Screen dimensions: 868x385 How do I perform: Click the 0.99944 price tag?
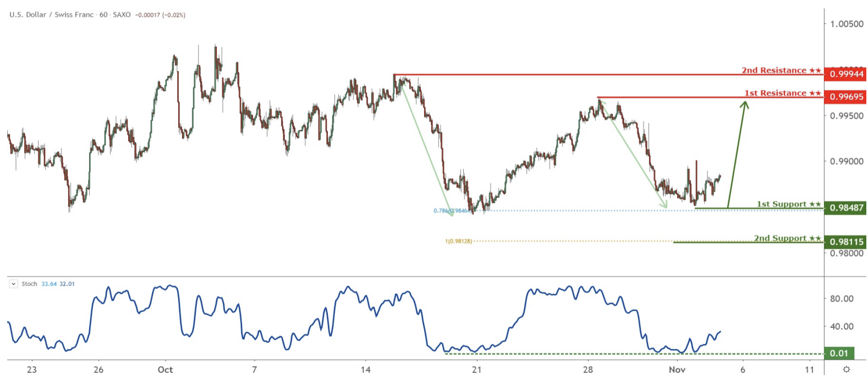(845, 74)
